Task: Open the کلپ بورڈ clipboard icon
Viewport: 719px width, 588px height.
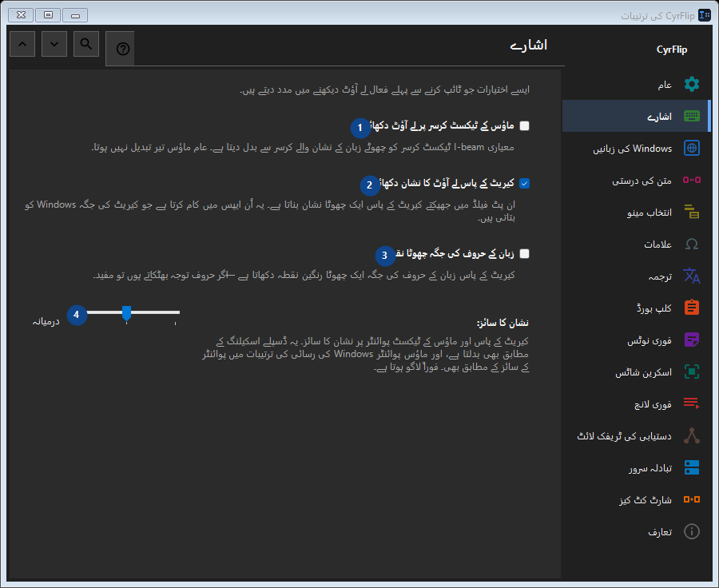Action: [x=692, y=308]
